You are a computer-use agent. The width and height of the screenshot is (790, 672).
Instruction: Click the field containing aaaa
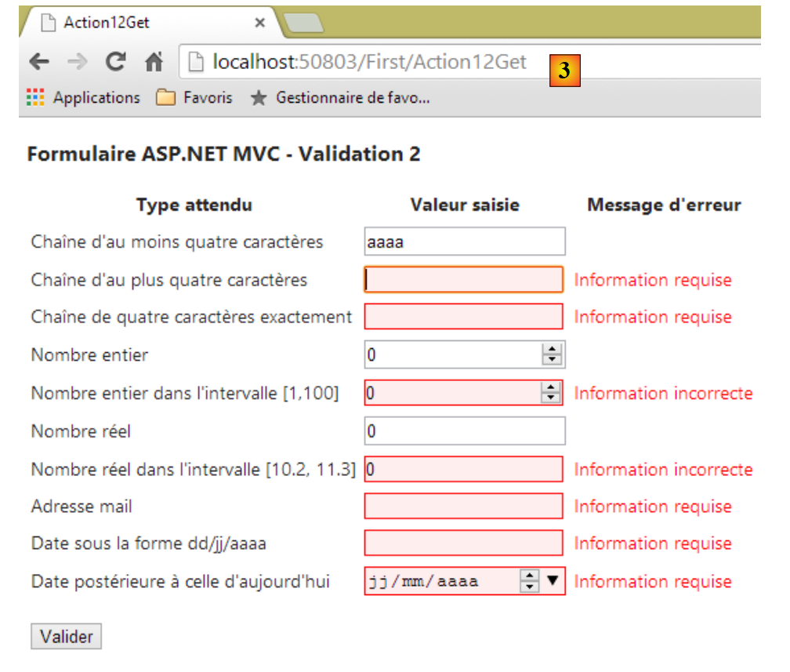tap(464, 242)
